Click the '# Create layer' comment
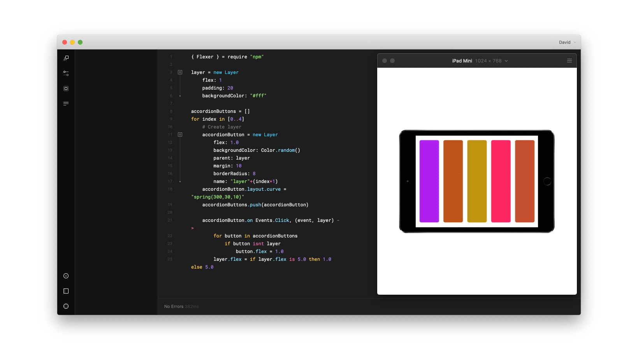This screenshot has width=638, height=364. (222, 127)
